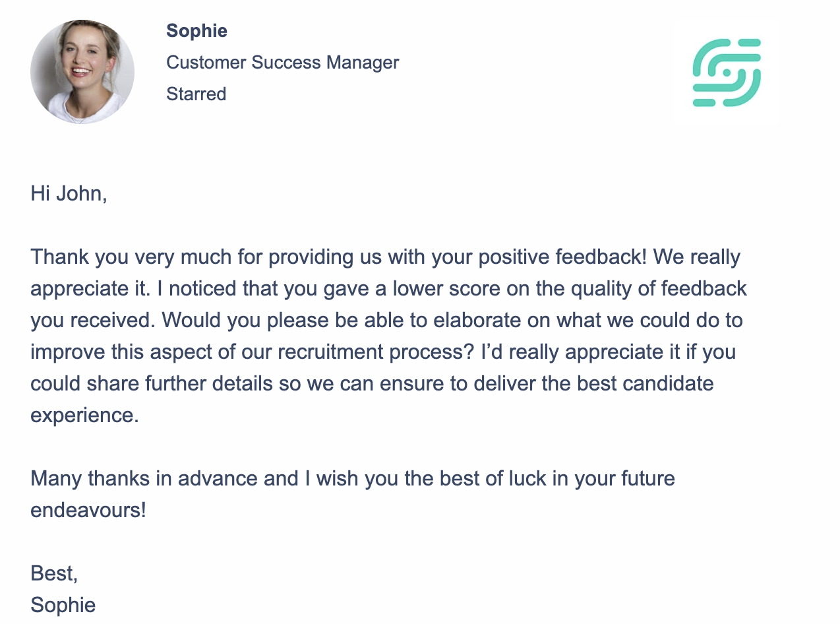Click the word 'endeavours!'
Screen dimensions: 840x624
click(88, 510)
